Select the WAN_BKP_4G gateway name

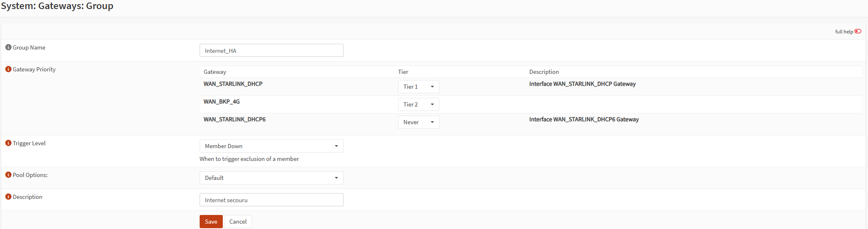222,102
